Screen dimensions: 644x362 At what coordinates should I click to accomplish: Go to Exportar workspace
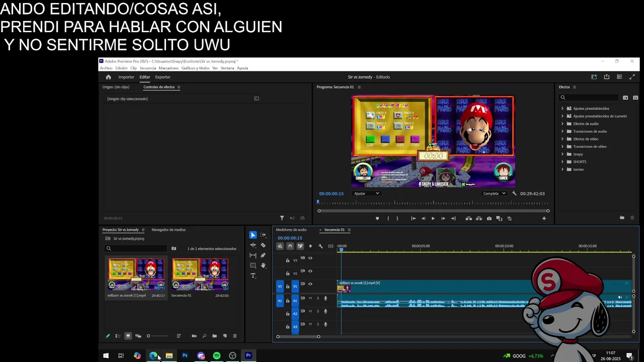(163, 77)
